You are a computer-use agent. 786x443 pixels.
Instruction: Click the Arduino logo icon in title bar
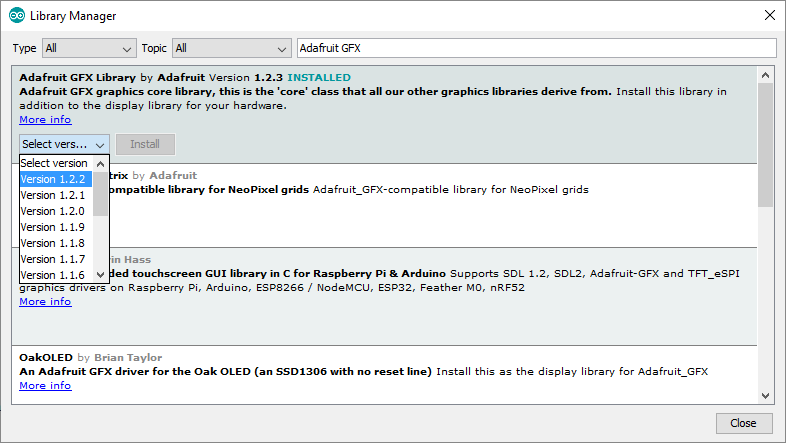(x=17, y=16)
